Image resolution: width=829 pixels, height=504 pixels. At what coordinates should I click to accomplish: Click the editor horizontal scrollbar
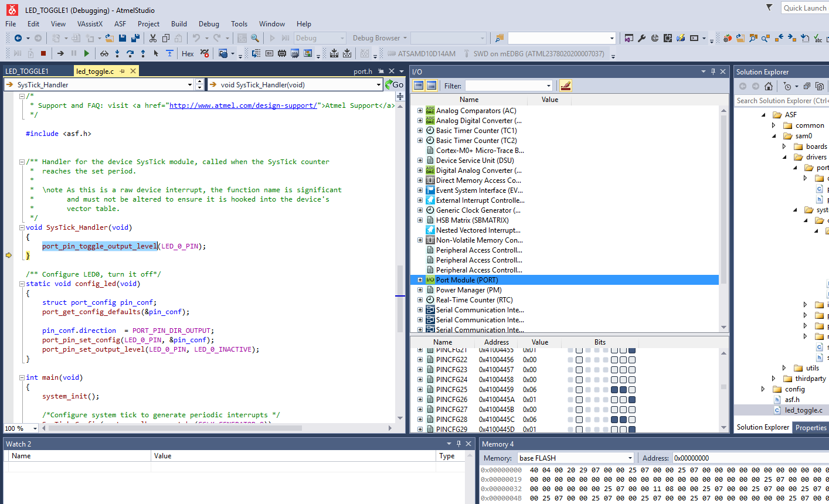[176, 428]
